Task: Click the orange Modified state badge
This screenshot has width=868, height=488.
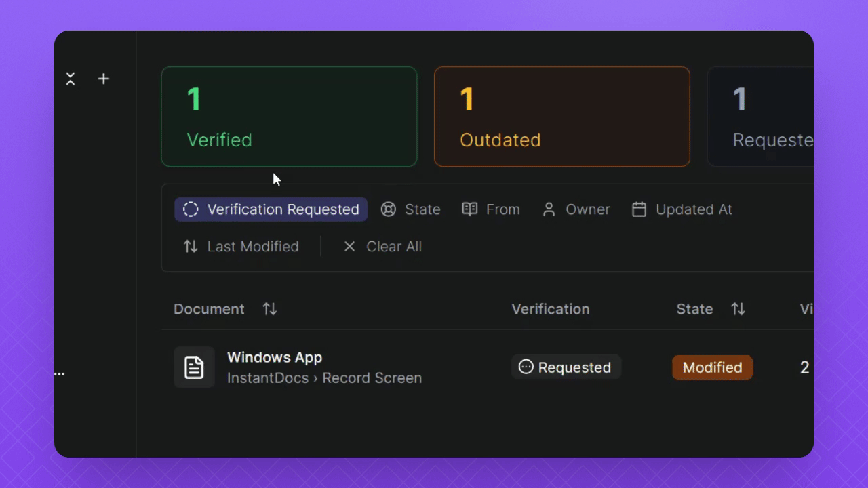Action: (712, 367)
